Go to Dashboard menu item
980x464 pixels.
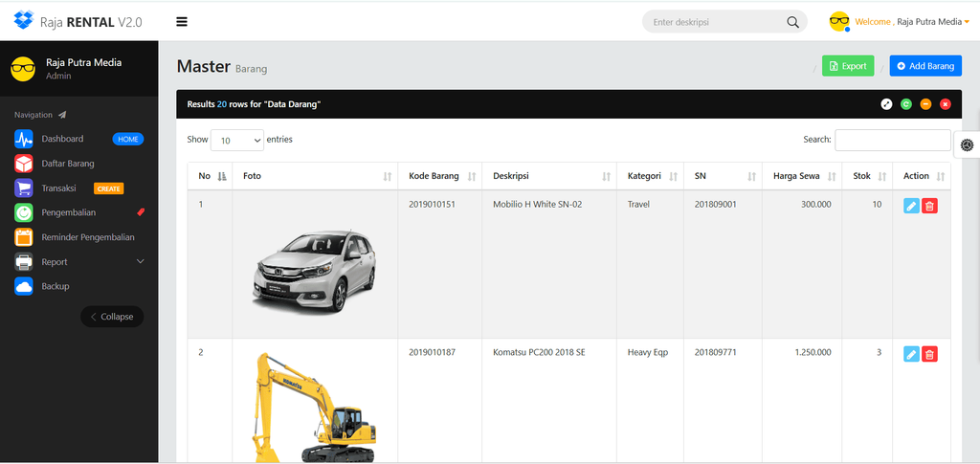point(62,139)
